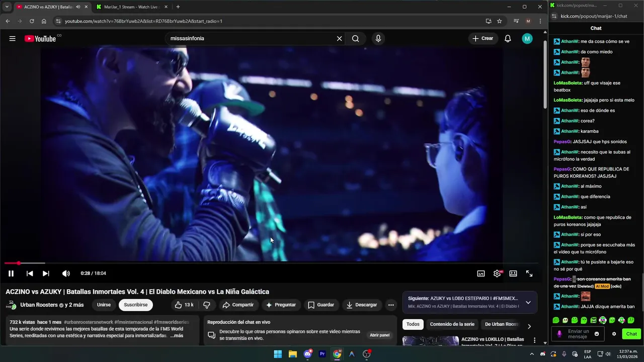This screenshot has width=644, height=362.
Task: Select the De Urban Roosters chip
Action: (501, 324)
